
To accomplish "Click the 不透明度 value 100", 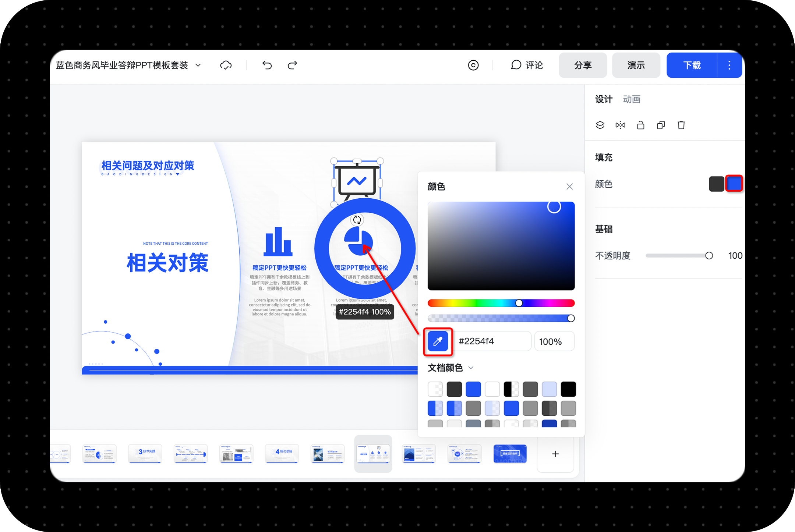I will [x=735, y=256].
